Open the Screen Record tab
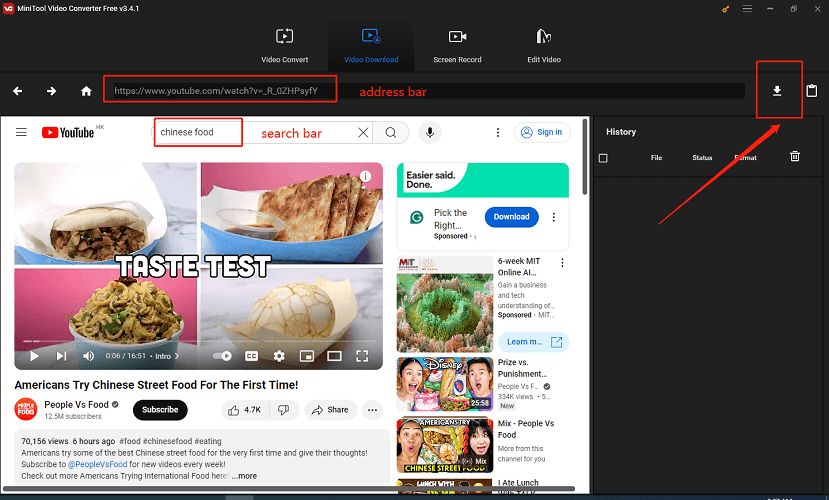The width and height of the screenshot is (829, 500). coord(457,46)
